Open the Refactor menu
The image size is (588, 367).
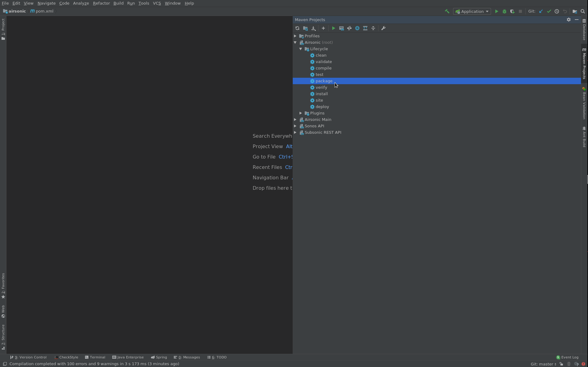click(x=101, y=3)
